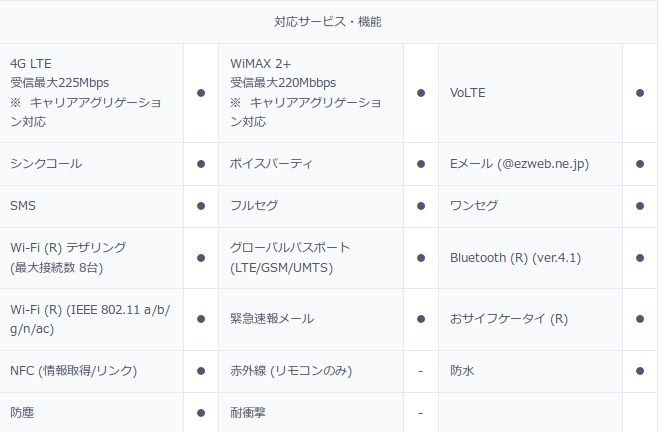
Task: Click the dot beside 防水
Action: pyautogui.click(x=640, y=371)
